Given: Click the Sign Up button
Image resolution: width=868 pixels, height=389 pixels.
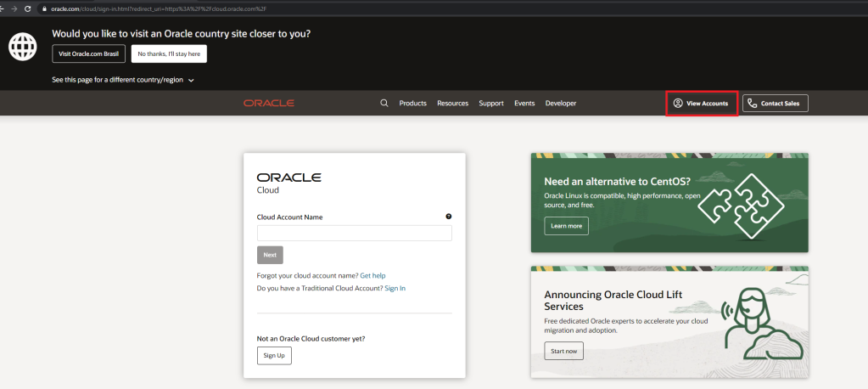Looking at the screenshot, I should tap(274, 356).
